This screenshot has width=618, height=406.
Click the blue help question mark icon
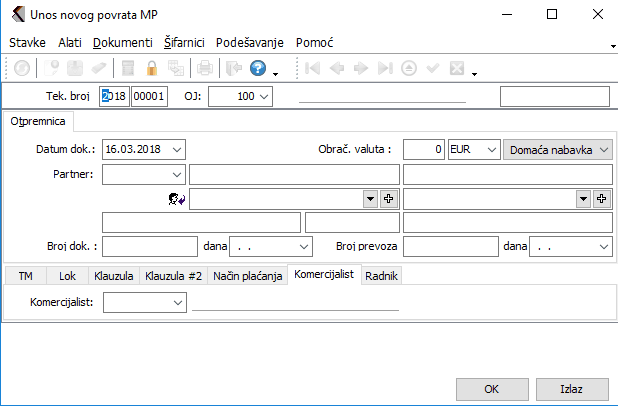[x=257, y=69]
